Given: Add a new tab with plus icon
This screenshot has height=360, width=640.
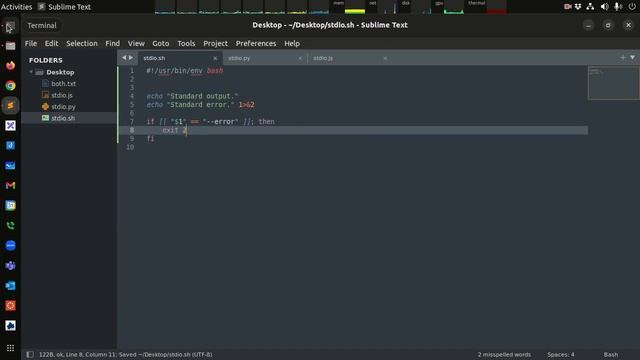Looking at the screenshot, I should [623, 58].
